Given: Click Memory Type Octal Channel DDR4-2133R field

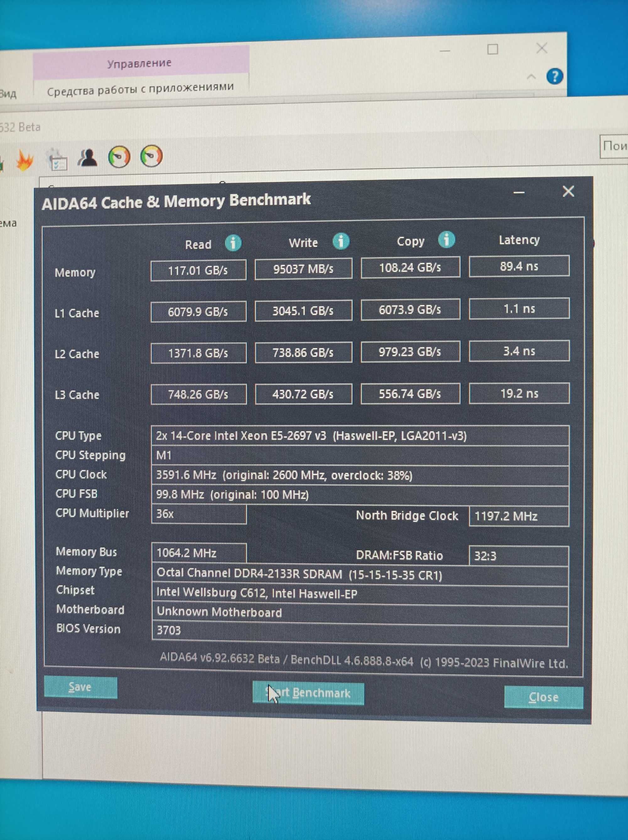Looking at the screenshot, I should [x=360, y=574].
